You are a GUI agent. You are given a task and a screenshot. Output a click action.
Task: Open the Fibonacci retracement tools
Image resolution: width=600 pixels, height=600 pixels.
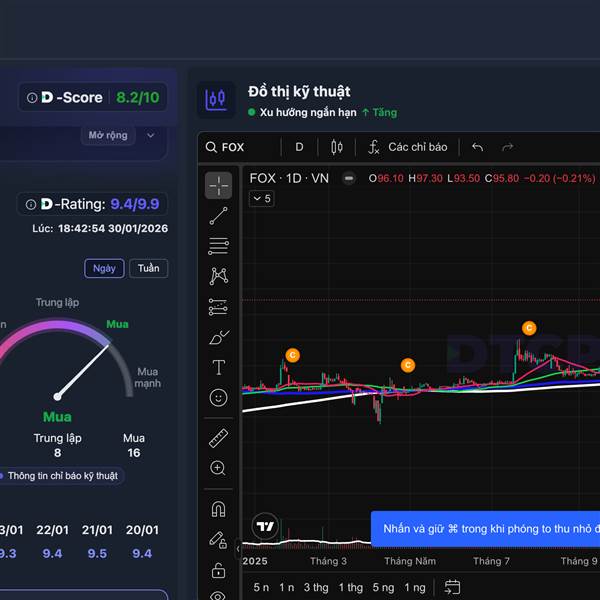[x=218, y=246]
